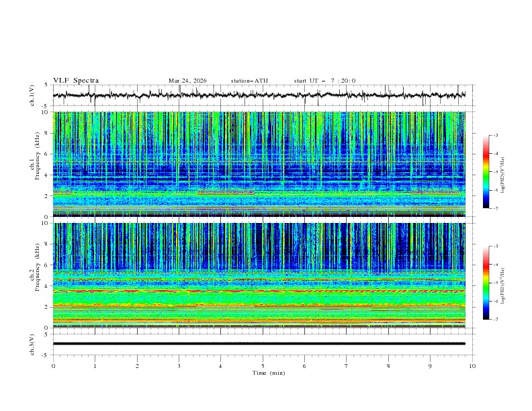Click the ch.1 voltage waveform trace
Screen dimensions: 532x411
(x=259, y=95)
